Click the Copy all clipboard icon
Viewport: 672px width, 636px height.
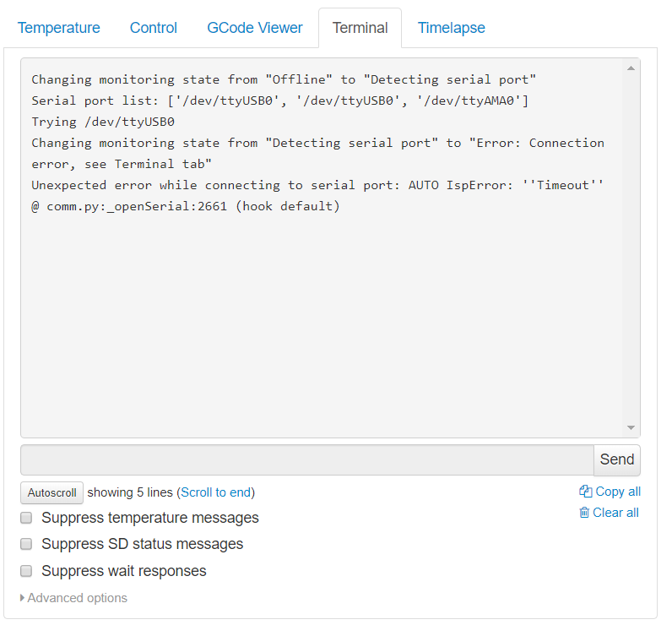(x=585, y=491)
